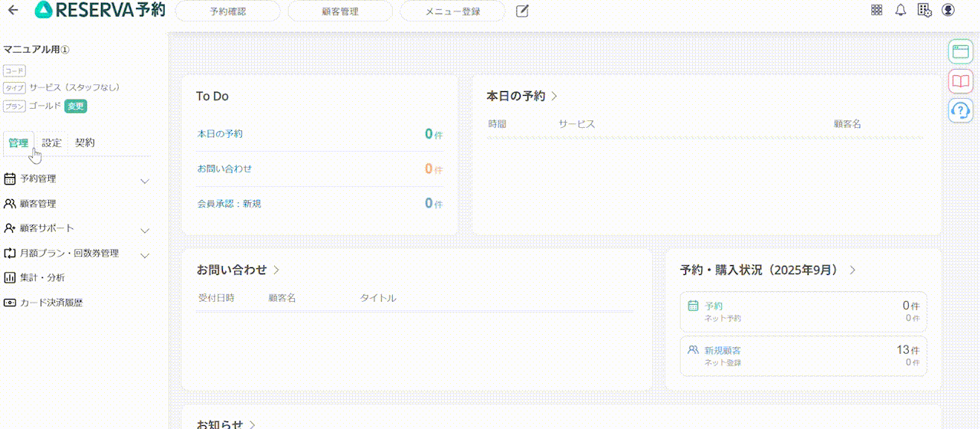Click the 顧客管理 people icon in the sidebar

10,204
